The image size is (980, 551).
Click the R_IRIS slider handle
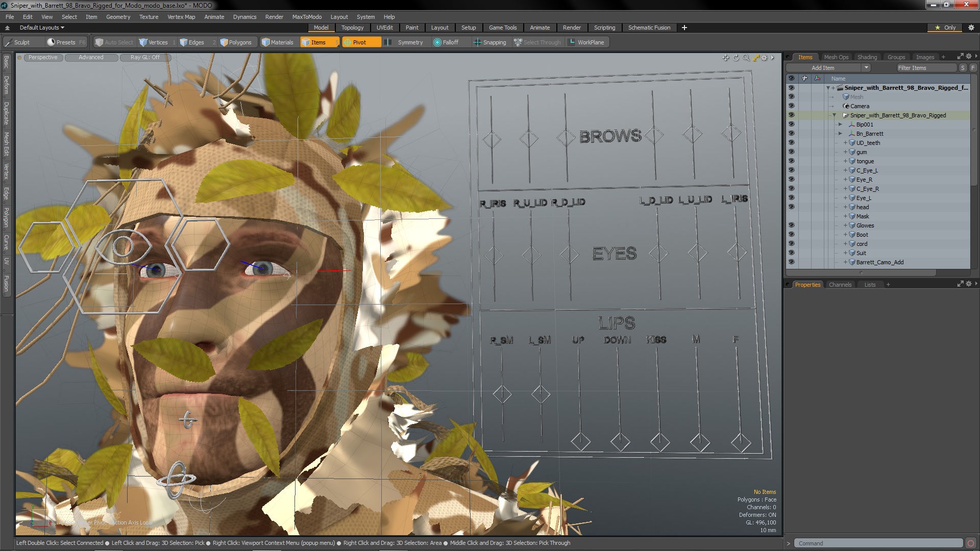click(493, 255)
